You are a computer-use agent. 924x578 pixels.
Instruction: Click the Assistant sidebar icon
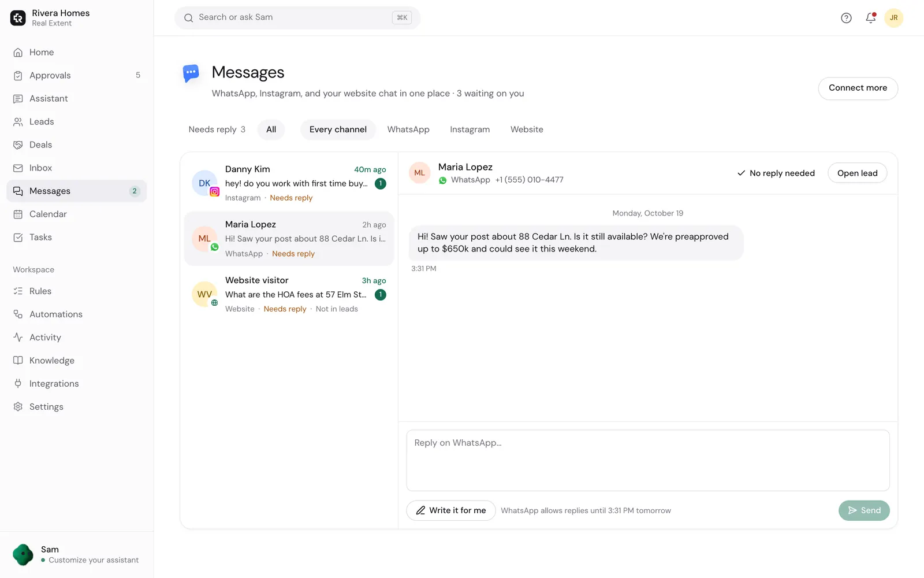pos(18,99)
